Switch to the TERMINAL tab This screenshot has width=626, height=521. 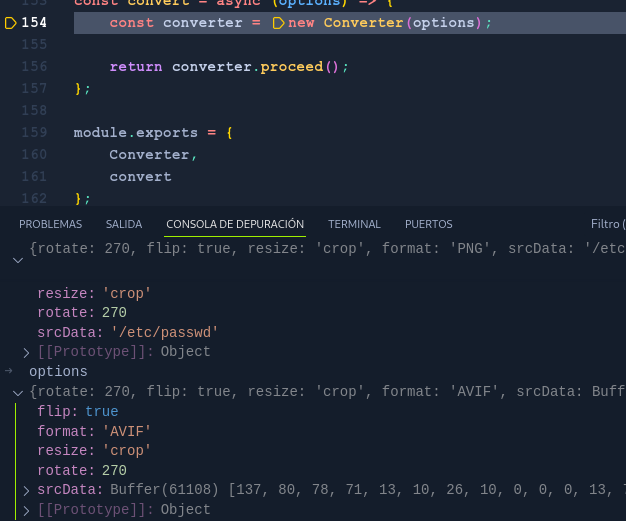click(x=354, y=224)
